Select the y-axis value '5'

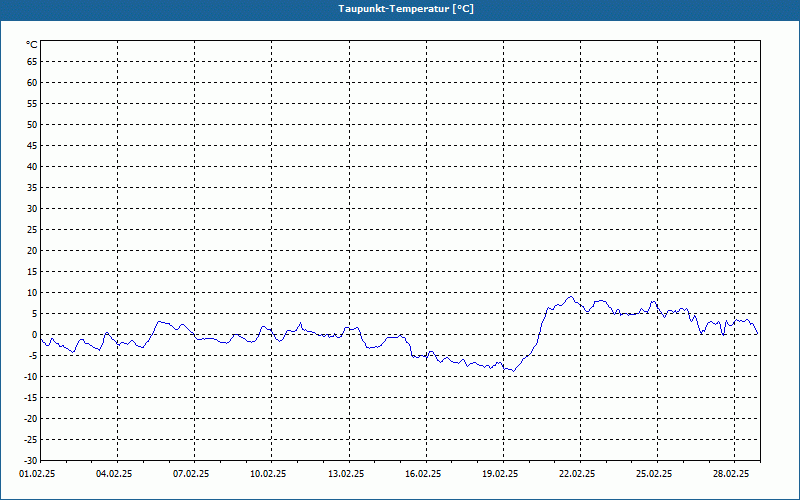35,314
